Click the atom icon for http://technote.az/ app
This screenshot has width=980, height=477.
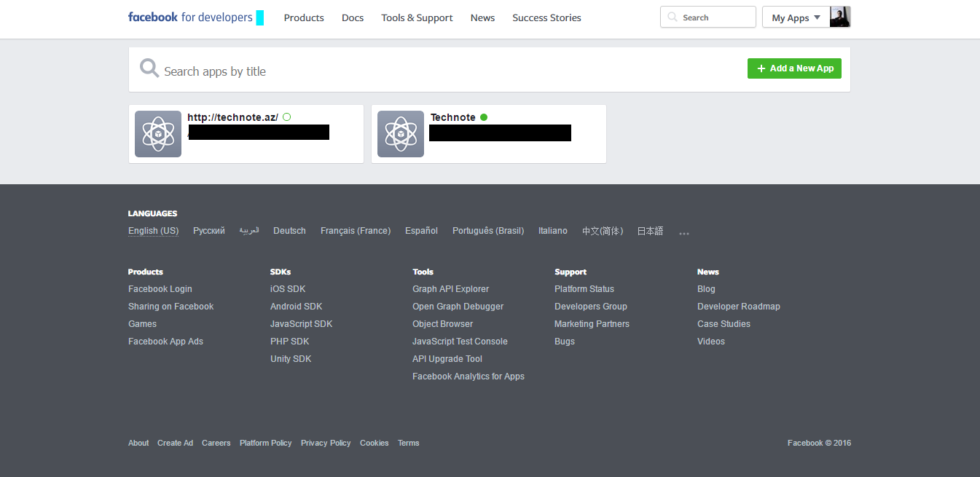[x=158, y=134]
